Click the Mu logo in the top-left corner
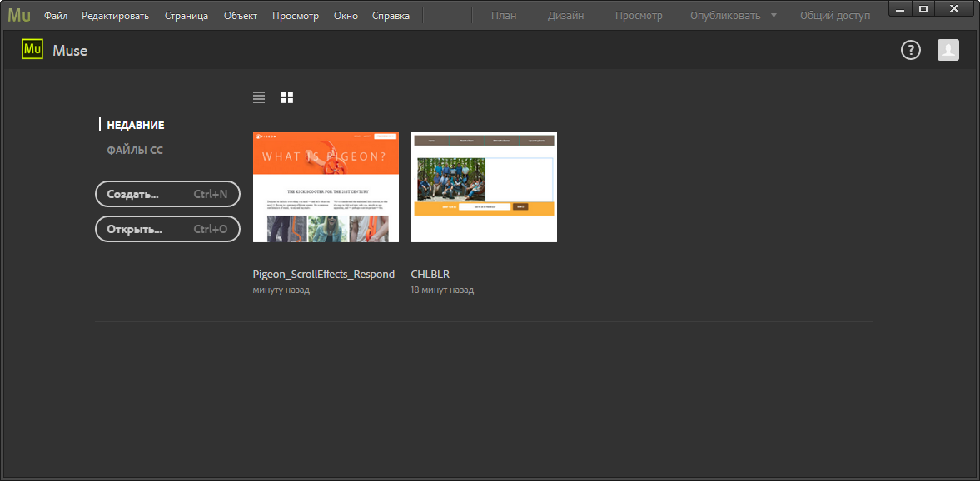Screen dimensions: 980x481 17,14
